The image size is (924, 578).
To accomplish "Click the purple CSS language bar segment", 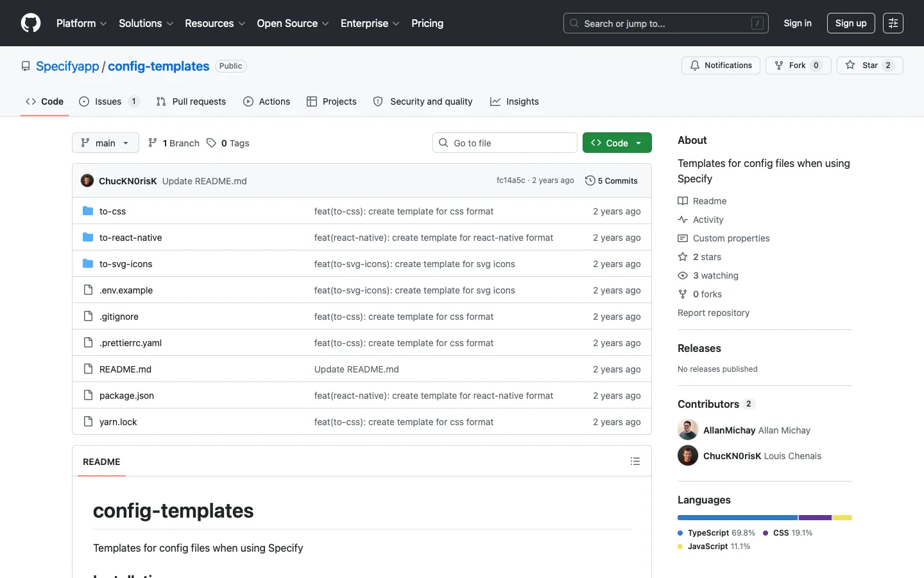I will (x=815, y=518).
